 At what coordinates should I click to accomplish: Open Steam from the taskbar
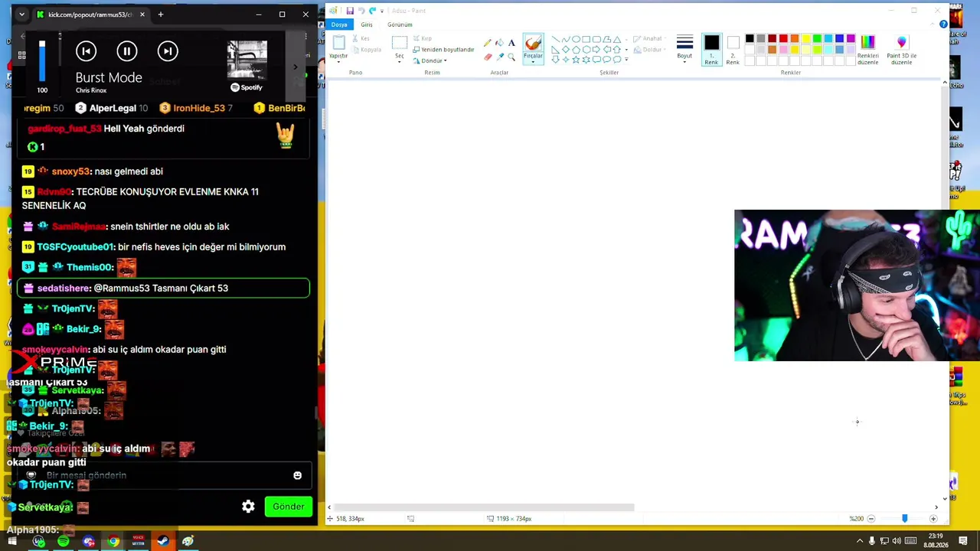click(163, 541)
